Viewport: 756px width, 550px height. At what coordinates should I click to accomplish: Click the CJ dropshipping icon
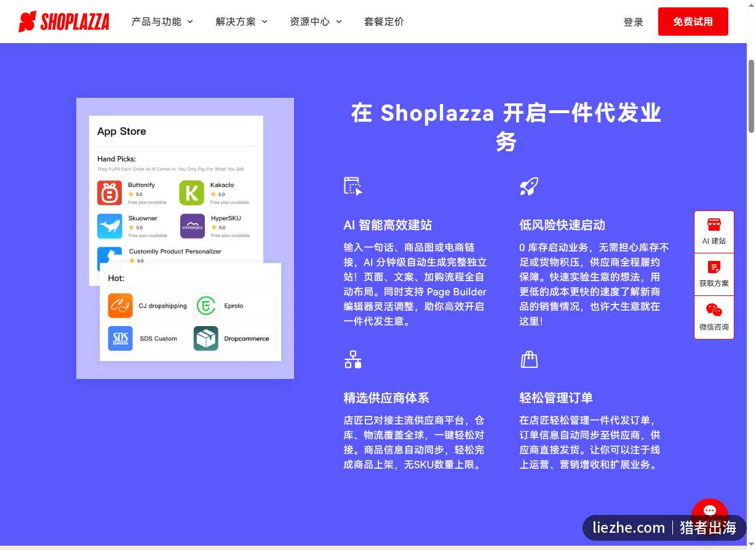(x=120, y=306)
